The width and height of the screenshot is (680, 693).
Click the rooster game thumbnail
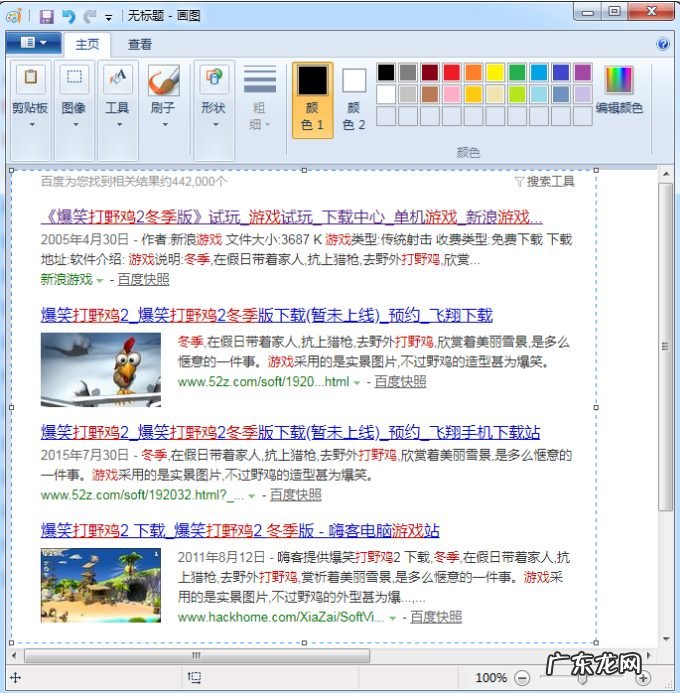pos(101,369)
